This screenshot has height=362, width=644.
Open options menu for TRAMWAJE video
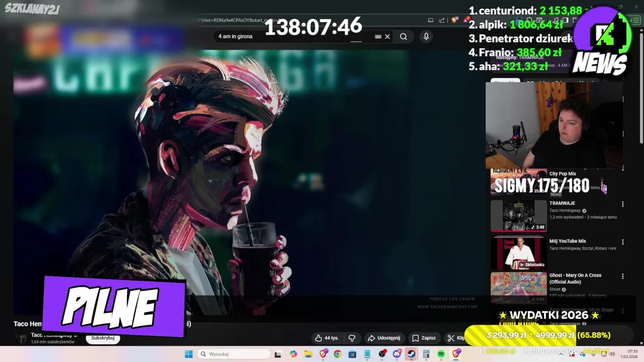[622, 204]
